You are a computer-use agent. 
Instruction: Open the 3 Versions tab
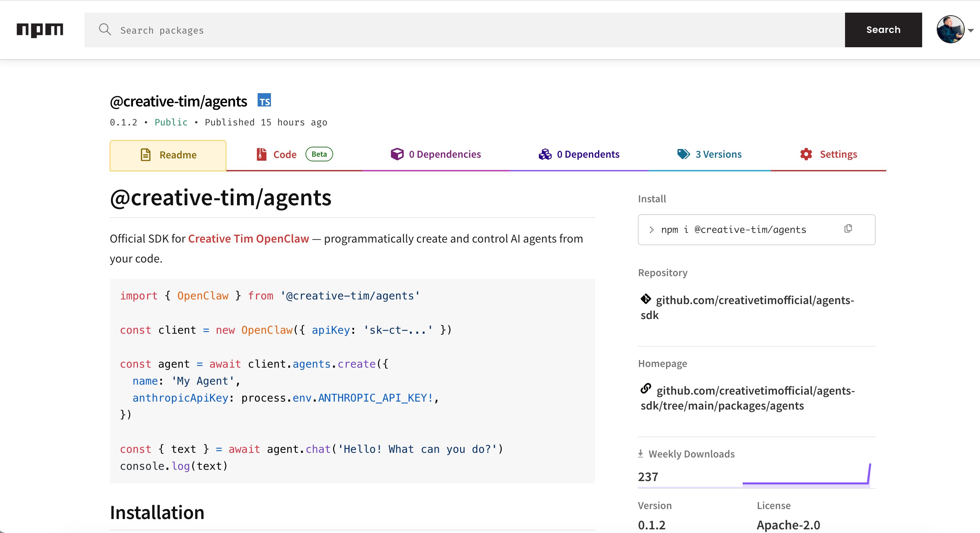click(718, 154)
